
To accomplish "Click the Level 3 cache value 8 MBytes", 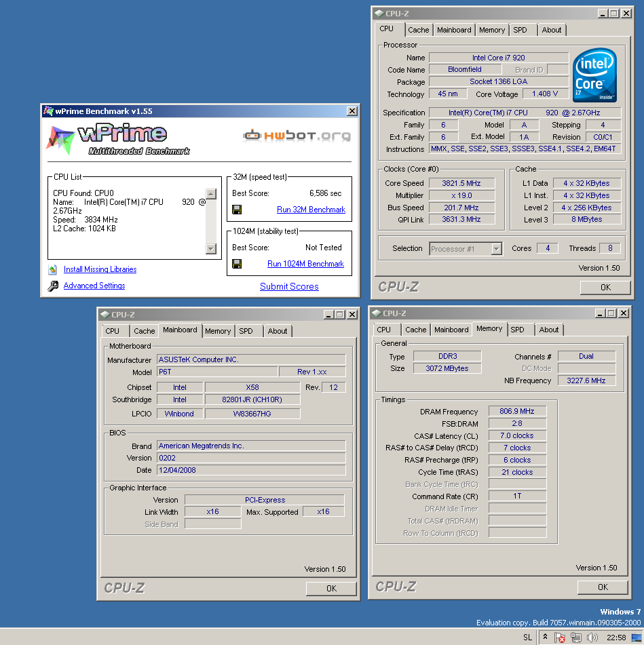I will coord(587,220).
